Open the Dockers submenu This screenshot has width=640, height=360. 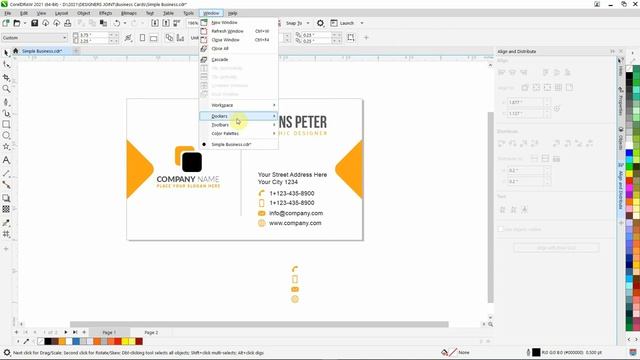pos(238,116)
